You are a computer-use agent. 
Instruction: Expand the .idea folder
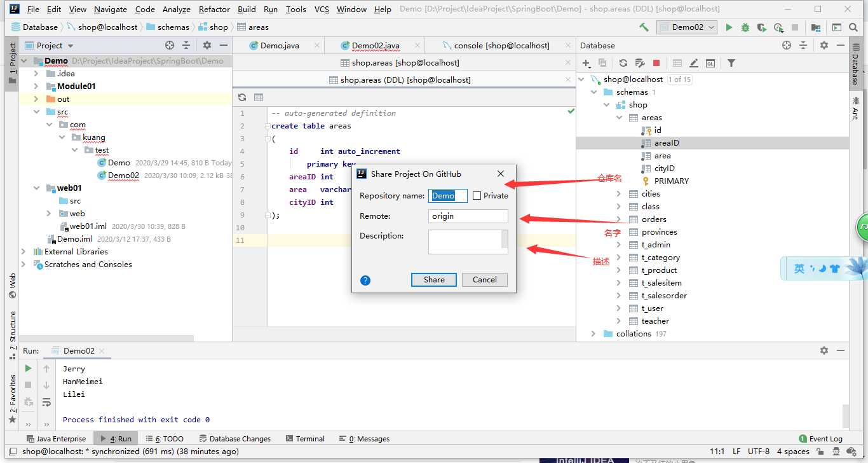point(36,74)
